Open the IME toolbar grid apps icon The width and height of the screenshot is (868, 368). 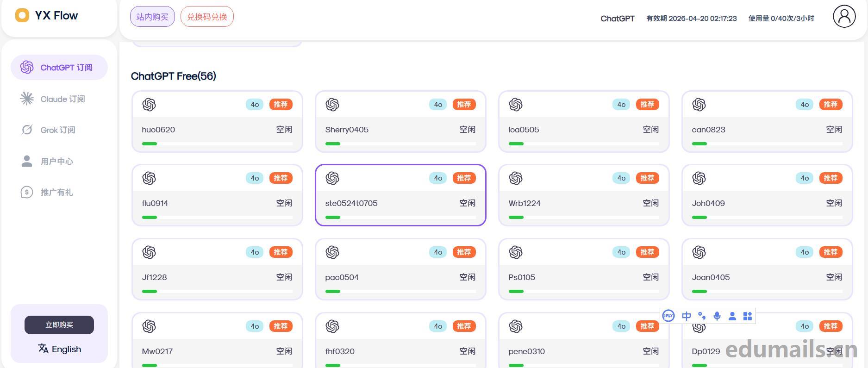tap(747, 316)
